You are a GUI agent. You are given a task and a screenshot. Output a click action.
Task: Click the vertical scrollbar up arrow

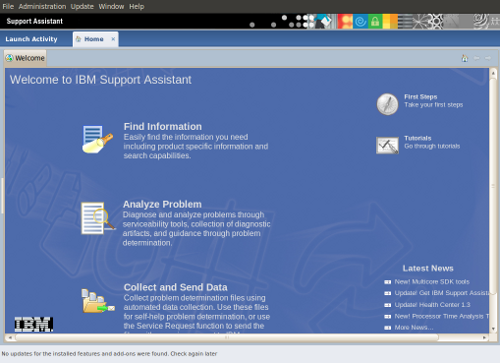click(x=493, y=73)
